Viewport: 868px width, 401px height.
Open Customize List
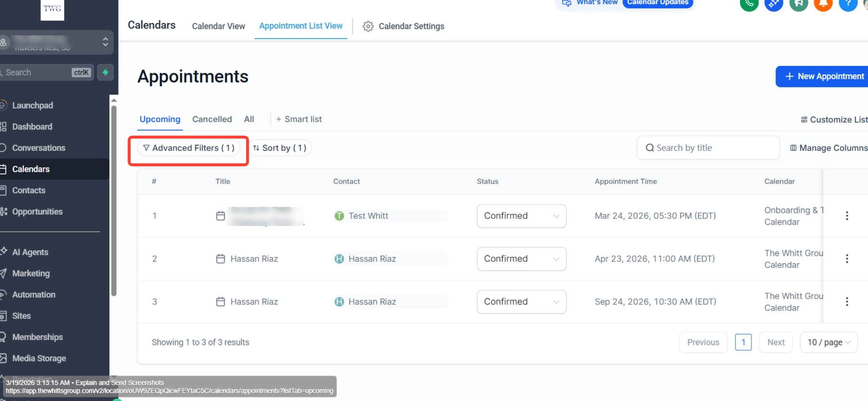tap(834, 120)
